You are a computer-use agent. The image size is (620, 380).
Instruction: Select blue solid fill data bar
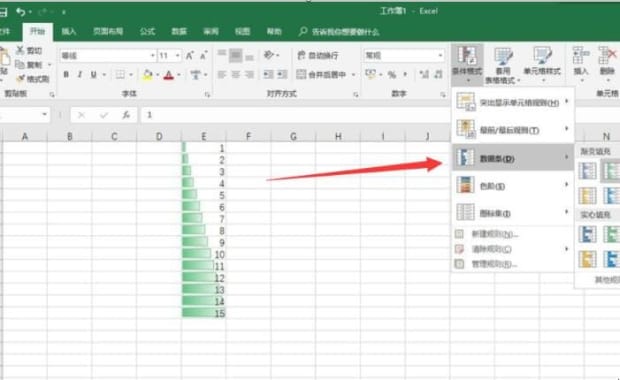tap(587, 234)
